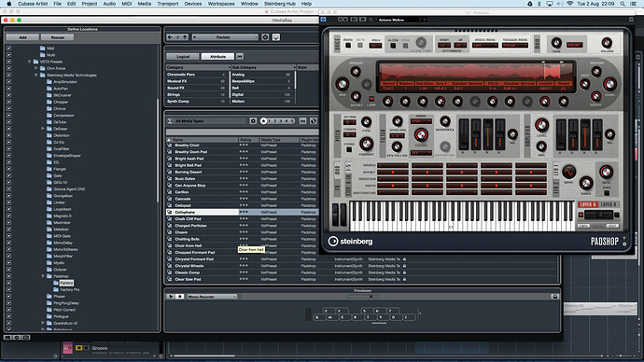Click the stop button in the Previewer
The height and width of the screenshot is (362, 644).
click(179, 297)
